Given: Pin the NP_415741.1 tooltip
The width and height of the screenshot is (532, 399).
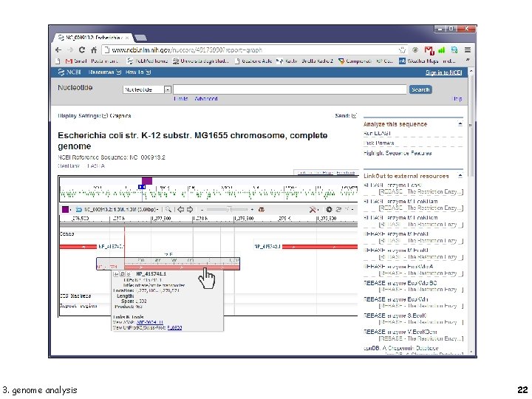Looking at the screenshot, I should (x=116, y=274).
